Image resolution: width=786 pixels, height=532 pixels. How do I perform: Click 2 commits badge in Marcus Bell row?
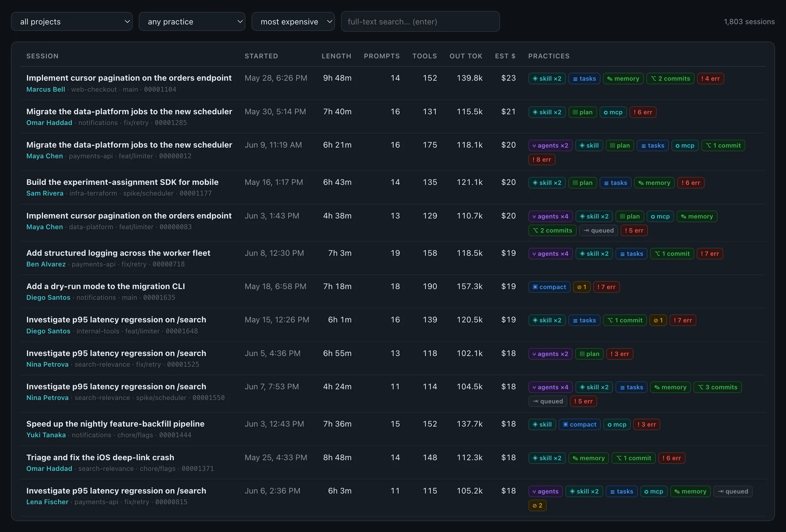670,79
